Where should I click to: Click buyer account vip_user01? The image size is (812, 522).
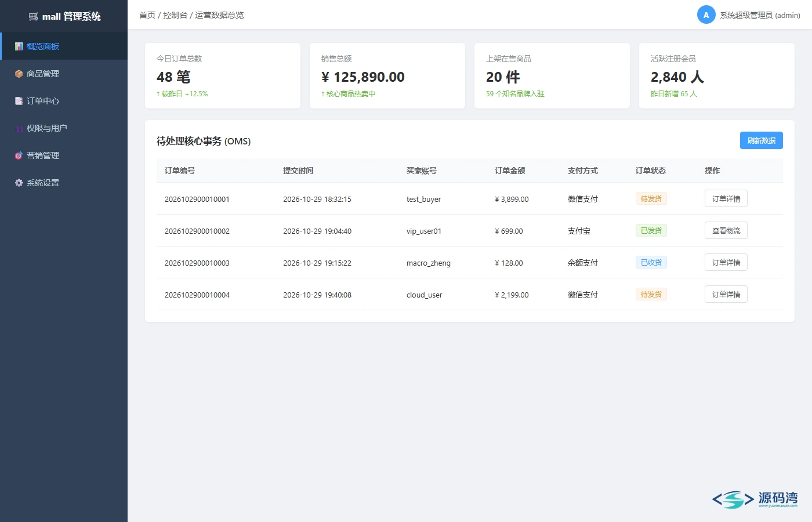[424, 231]
